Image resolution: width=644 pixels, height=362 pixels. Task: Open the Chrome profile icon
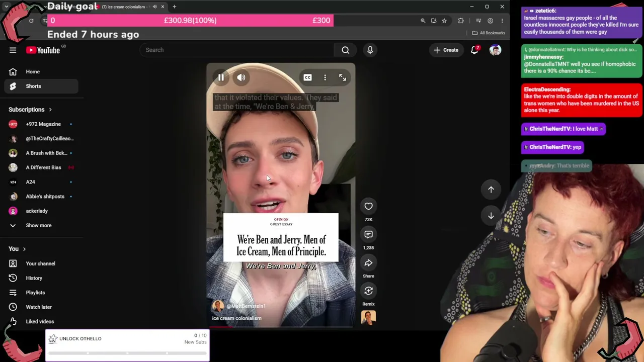490,21
